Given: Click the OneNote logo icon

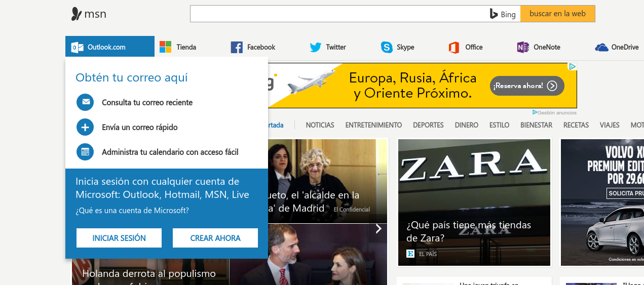Looking at the screenshot, I should coord(523,47).
